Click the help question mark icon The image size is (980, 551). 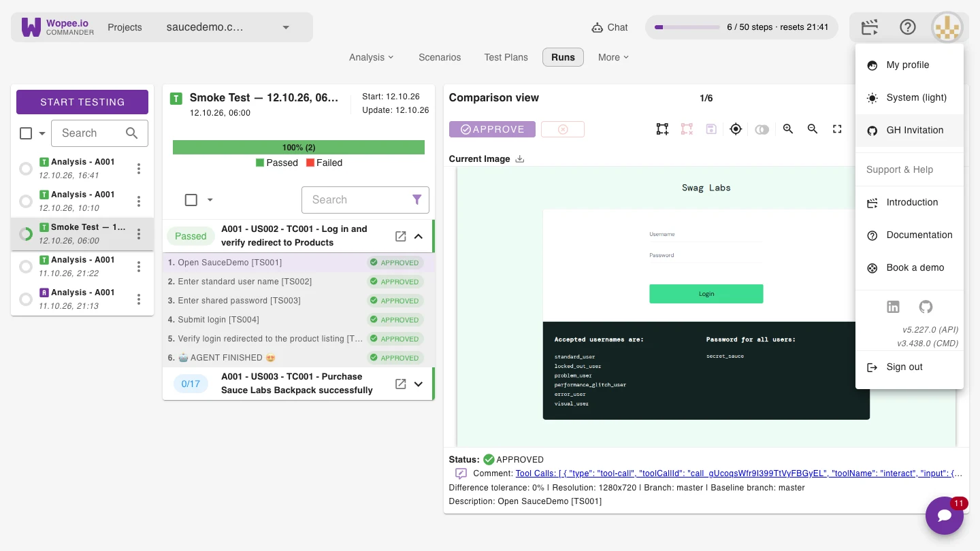click(908, 27)
